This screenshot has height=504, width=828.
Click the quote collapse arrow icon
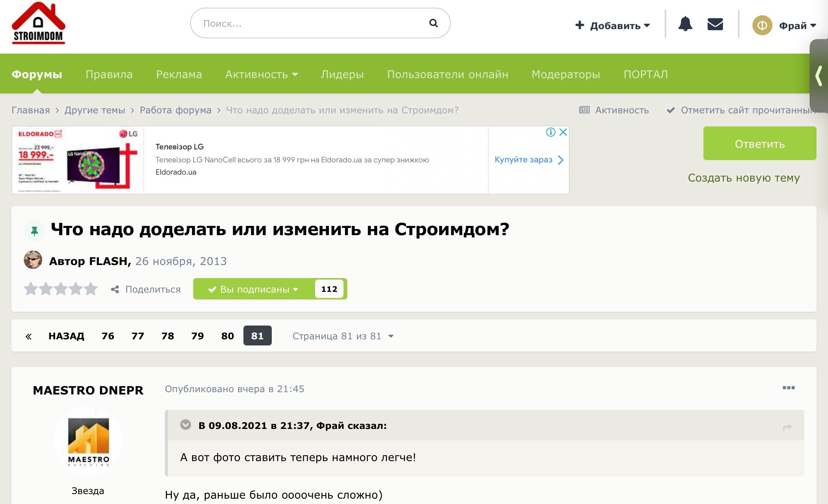(186, 425)
